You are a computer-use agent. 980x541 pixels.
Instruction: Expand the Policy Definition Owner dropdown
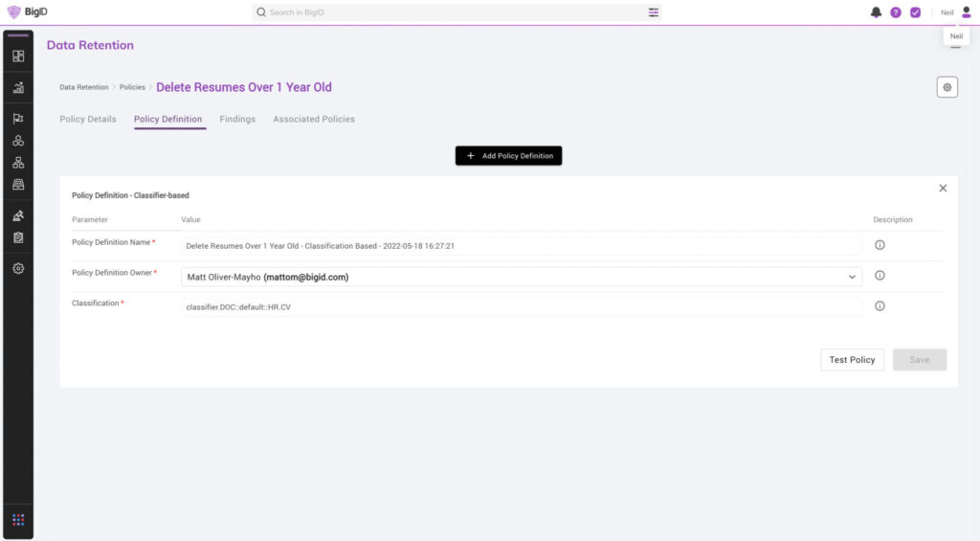point(852,277)
